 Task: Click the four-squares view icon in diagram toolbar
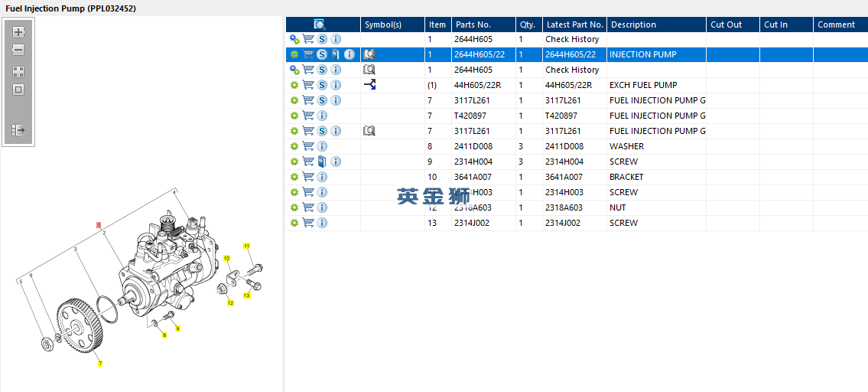[18, 72]
